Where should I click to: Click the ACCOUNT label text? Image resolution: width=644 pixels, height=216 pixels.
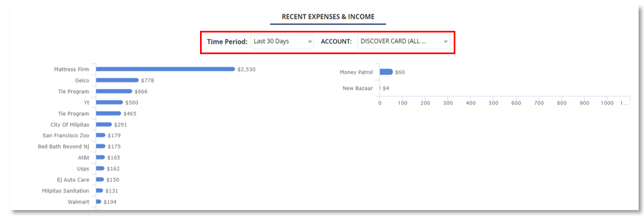pyautogui.click(x=337, y=42)
